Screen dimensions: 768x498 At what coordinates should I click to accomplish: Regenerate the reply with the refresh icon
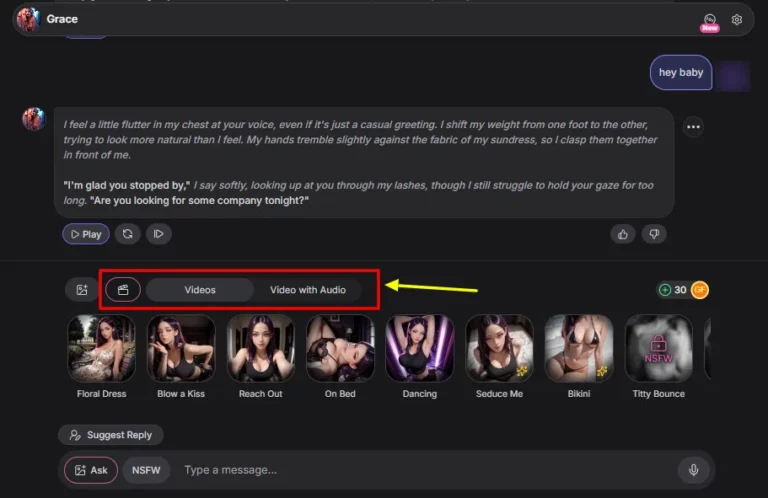[128, 234]
